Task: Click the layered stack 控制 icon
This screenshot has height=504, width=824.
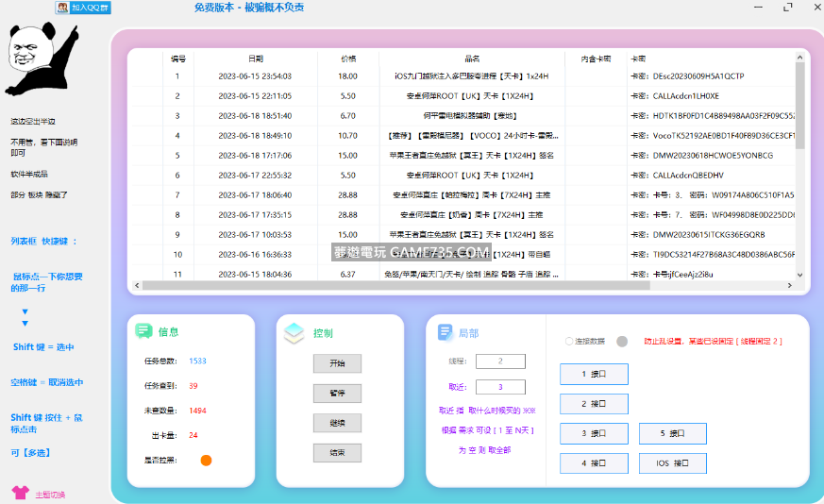Action: [294, 332]
